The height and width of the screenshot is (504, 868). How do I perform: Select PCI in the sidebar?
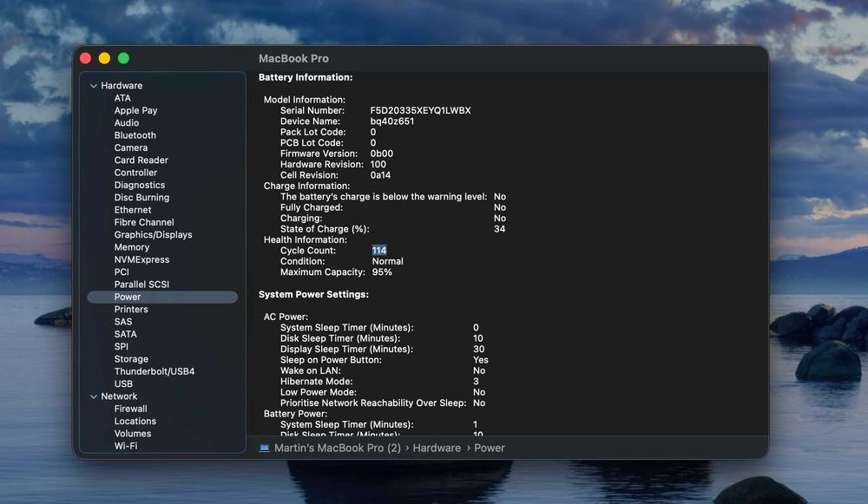(122, 272)
